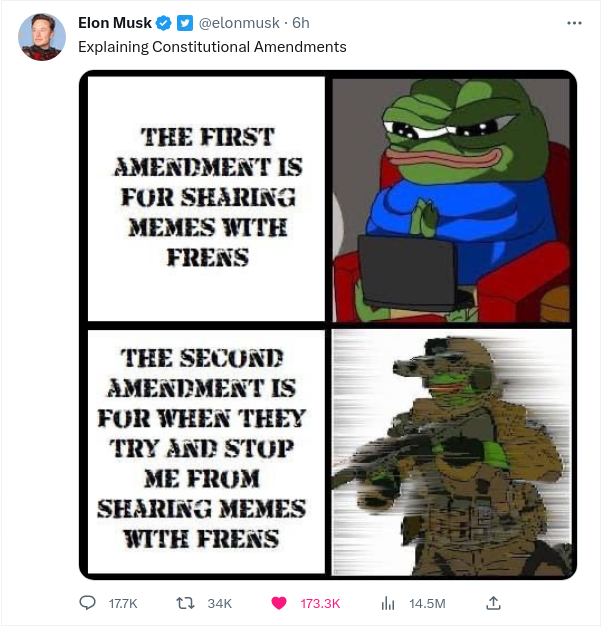Open the soldier Pepe frog image panel

(451, 452)
